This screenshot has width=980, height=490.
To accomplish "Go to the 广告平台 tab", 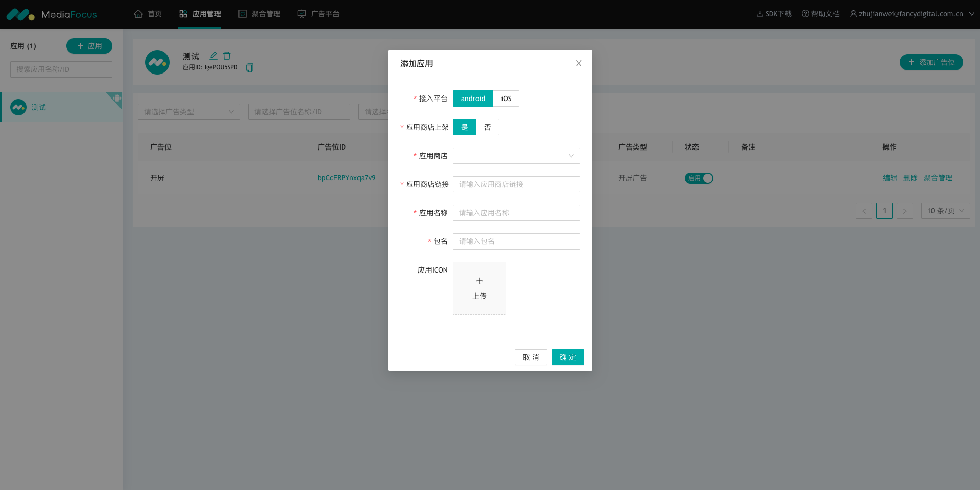I will click(x=319, y=14).
